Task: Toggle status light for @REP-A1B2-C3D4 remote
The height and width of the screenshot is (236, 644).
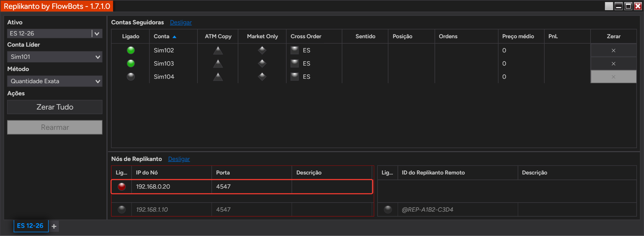Action: [x=388, y=210]
